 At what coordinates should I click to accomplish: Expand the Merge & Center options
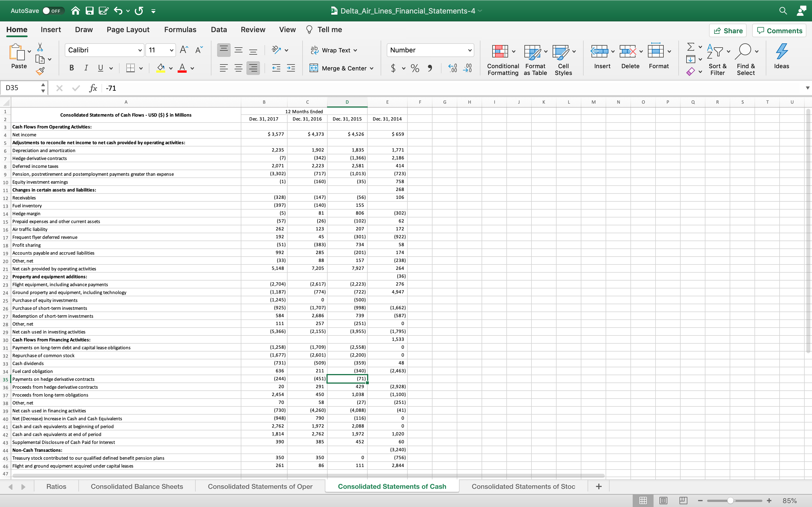pos(372,68)
